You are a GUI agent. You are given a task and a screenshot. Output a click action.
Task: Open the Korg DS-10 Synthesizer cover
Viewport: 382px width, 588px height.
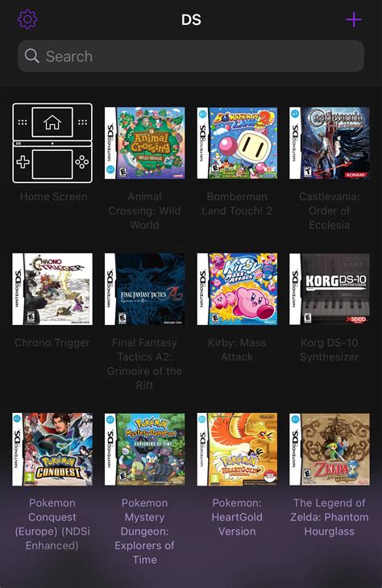tap(329, 289)
